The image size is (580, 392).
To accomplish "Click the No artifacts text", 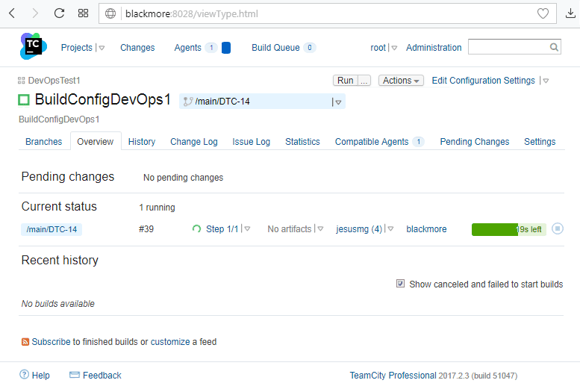I will pos(290,229).
